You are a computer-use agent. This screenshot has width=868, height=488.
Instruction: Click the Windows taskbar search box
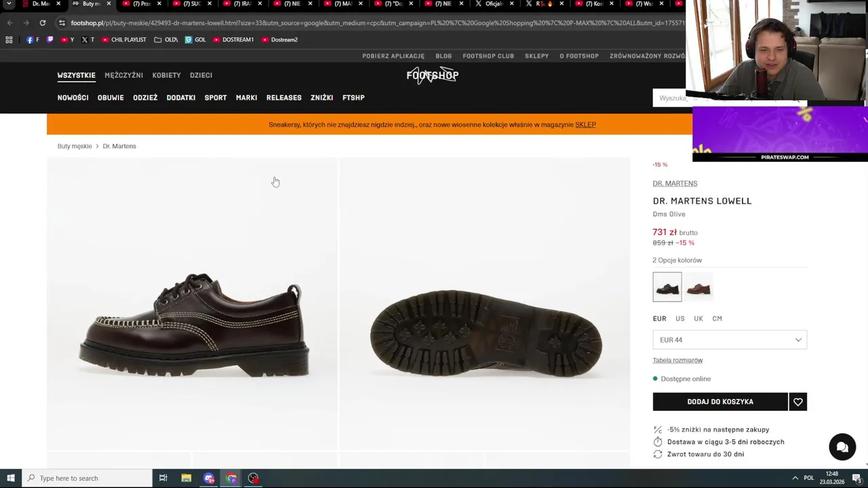point(87,479)
